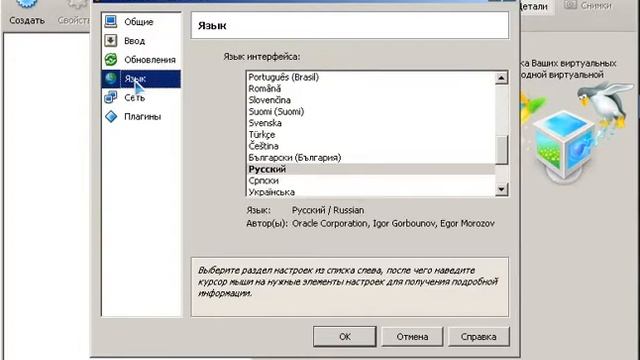640x360 pixels.
Task: Click the language list scroll up arrow
Action: point(501,78)
